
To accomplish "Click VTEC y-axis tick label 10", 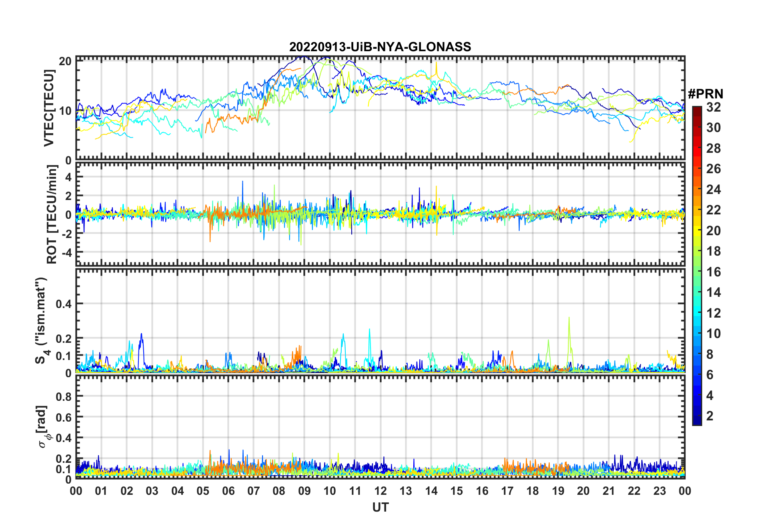I will [65, 111].
